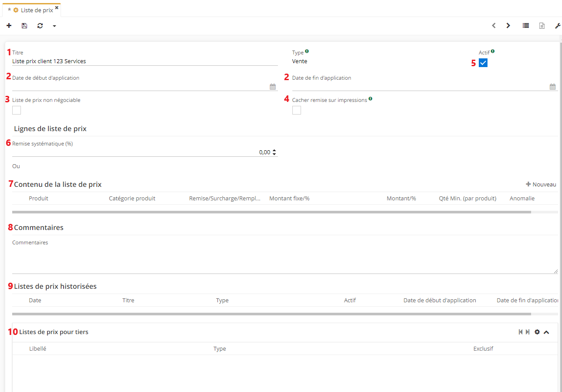Open the calendar for Date de début d'application

coord(273,87)
